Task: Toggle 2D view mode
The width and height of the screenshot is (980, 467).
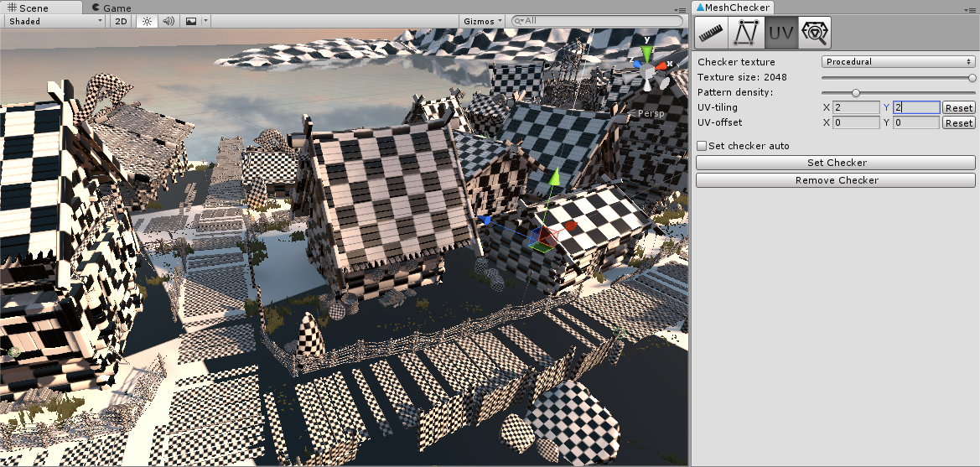Action: (x=122, y=21)
